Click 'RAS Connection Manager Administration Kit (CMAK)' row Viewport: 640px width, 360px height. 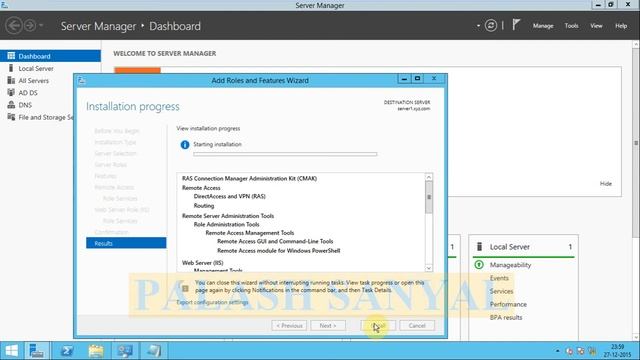point(249,178)
